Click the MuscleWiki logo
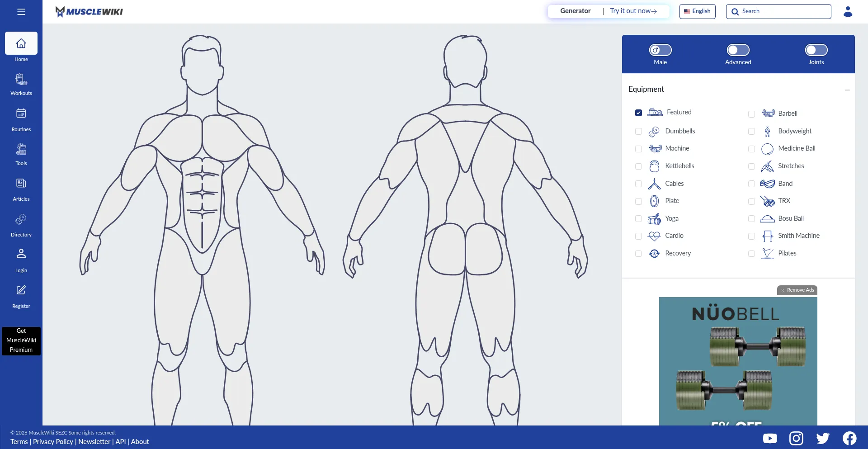 click(x=89, y=11)
